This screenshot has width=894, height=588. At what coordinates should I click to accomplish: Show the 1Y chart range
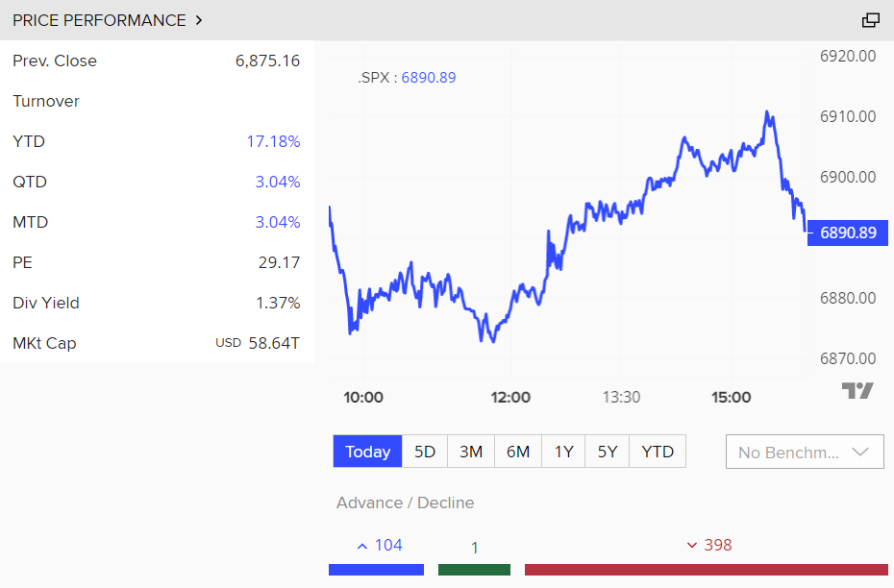(x=563, y=452)
